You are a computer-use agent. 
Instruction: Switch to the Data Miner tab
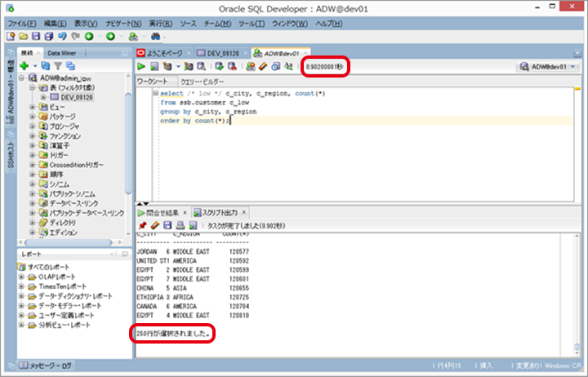63,53
